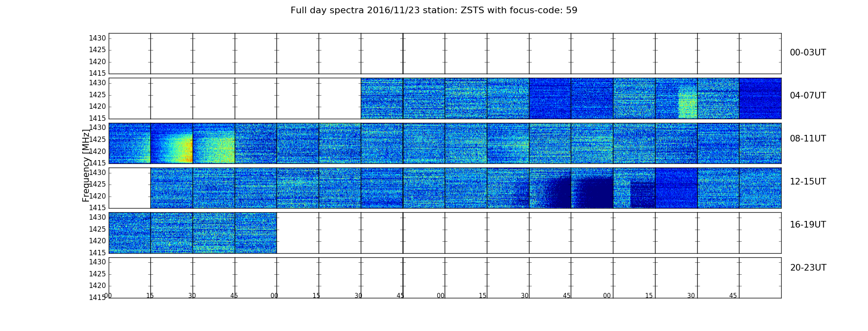Click the 1430 tick label of the 00-03UT row
The height and width of the screenshot is (331, 868).
click(98, 38)
